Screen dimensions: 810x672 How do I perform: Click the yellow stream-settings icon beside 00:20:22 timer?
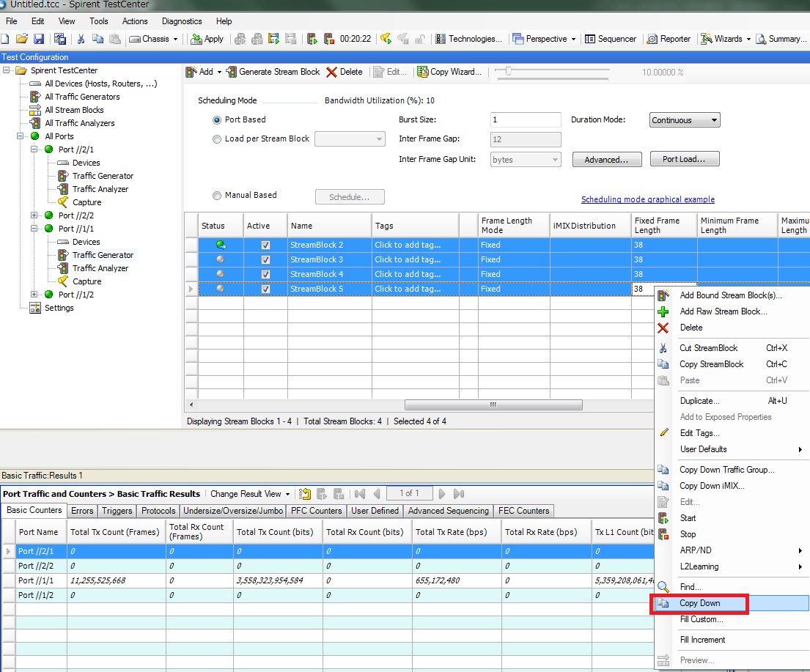click(x=274, y=39)
